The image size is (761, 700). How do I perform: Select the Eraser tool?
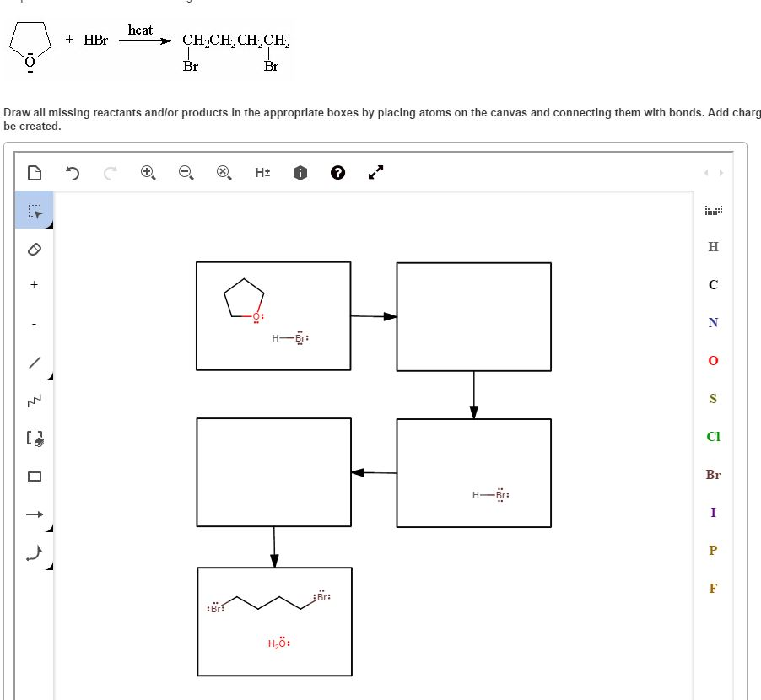[x=34, y=248]
